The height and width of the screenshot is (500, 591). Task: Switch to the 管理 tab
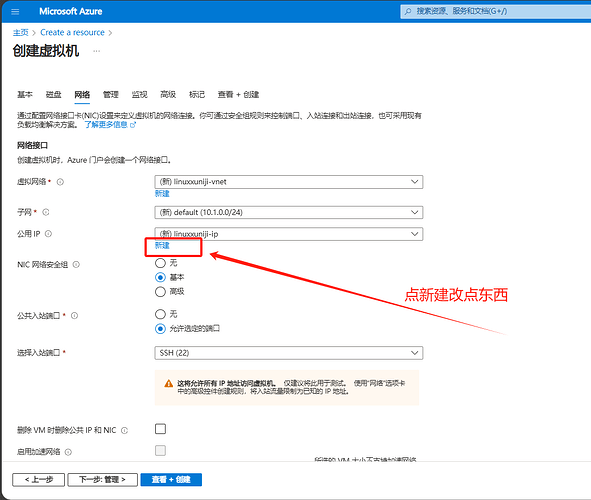[x=111, y=95]
